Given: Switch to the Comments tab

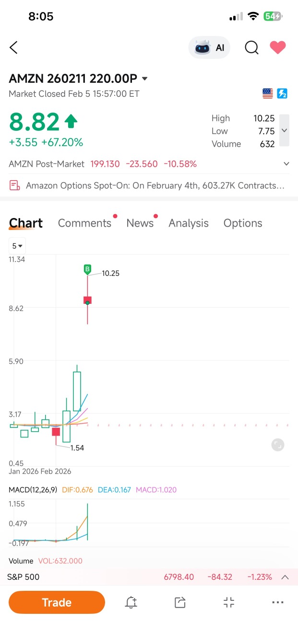Looking at the screenshot, I should click(x=84, y=223).
